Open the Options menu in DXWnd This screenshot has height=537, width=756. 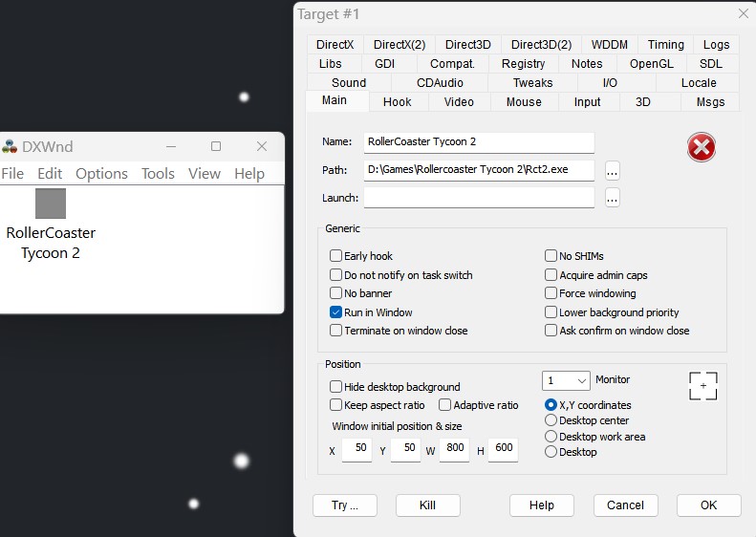click(101, 174)
